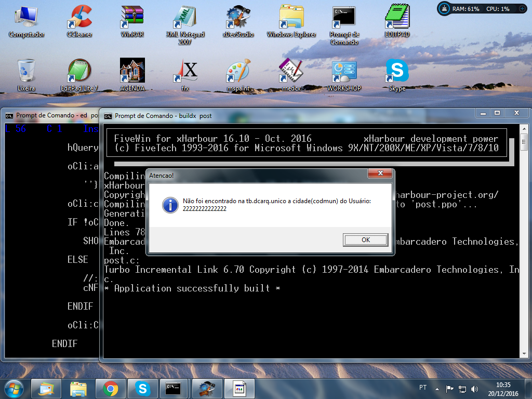Click the buildx prompt scrollbar thumb
This screenshot has height=399, width=532.
[524, 142]
